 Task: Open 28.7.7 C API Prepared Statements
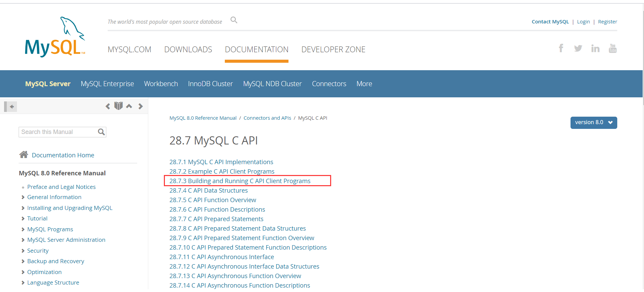[216, 219]
